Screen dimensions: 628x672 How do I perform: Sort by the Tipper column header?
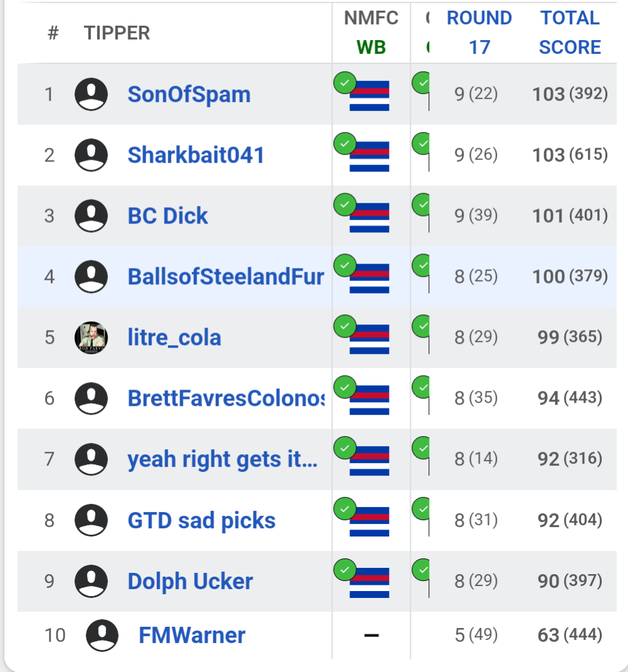tap(117, 33)
